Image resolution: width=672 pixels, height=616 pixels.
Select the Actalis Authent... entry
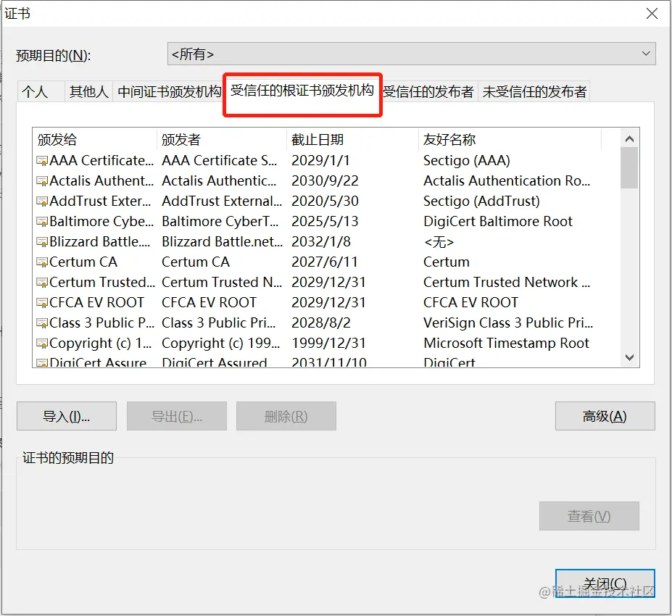click(x=101, y=180)
